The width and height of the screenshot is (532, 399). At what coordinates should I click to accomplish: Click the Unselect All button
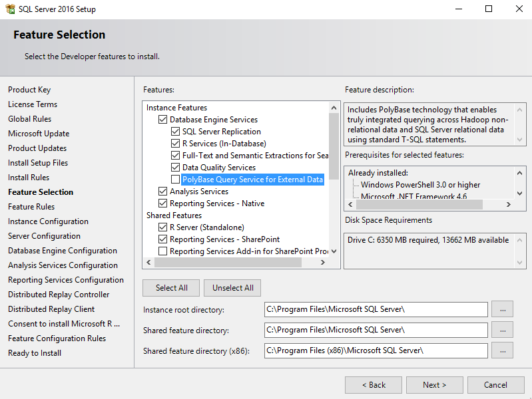(x=233, y=288)
